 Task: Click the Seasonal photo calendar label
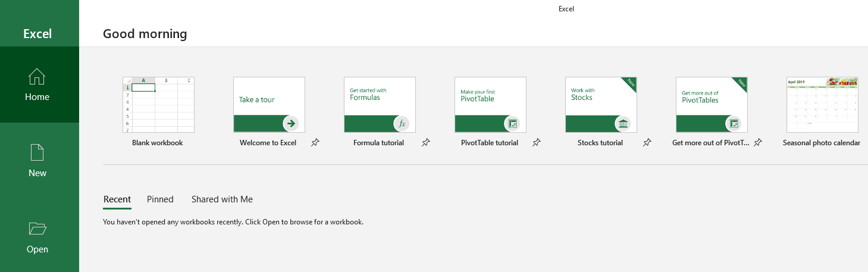tap(822, 143)
